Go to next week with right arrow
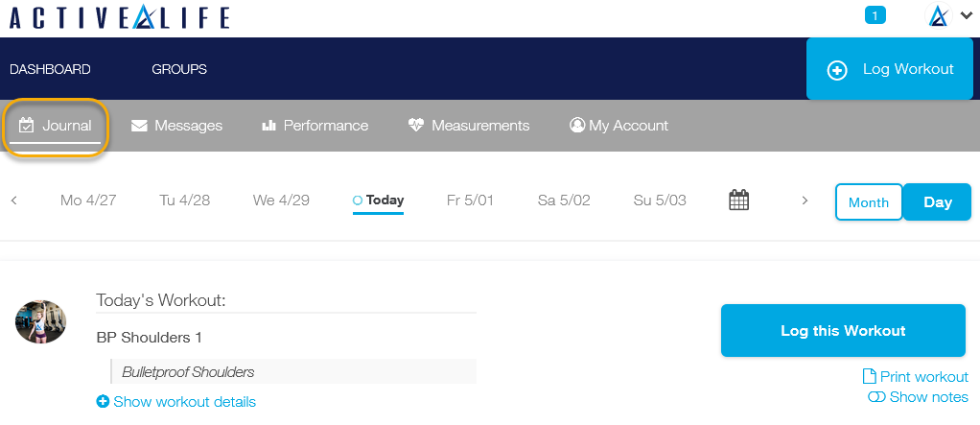This screenshot has width=980, height=425. tap(805, 201)
